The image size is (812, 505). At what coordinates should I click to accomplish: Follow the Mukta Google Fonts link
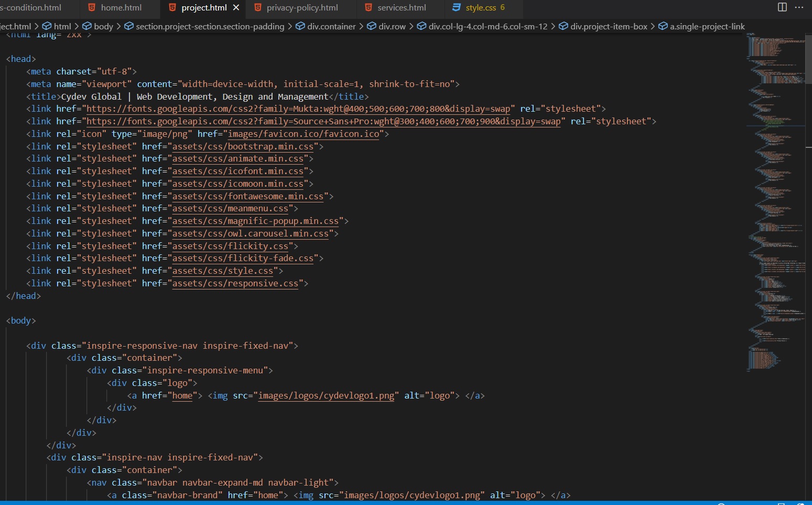298,109
